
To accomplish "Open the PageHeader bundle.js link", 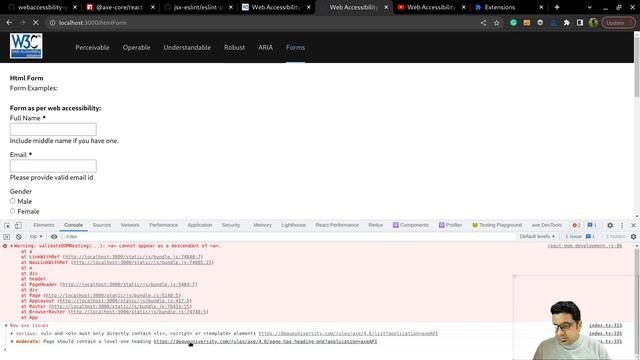I will tap(129, 284).
